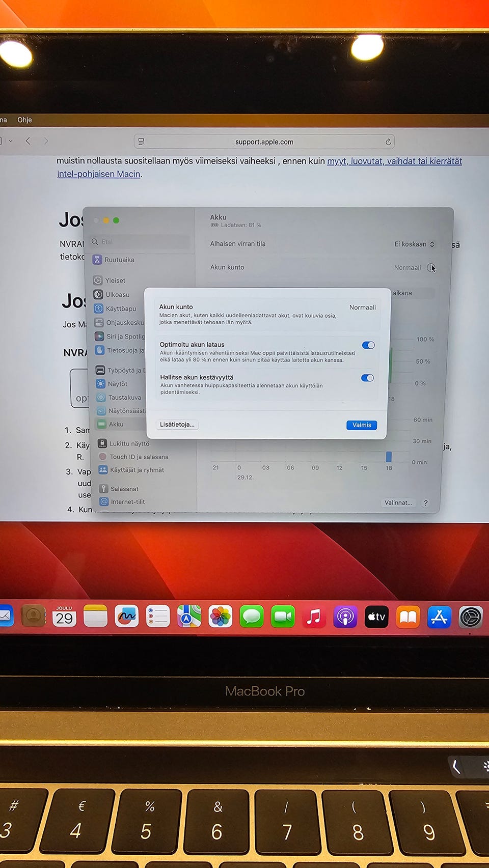Open Apple TV from the Dock

(x=376, y=617)
